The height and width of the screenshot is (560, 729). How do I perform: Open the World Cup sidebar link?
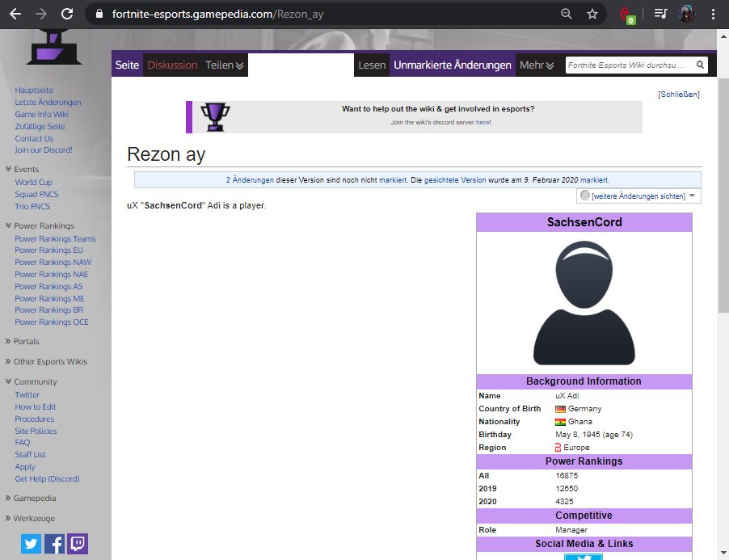[x=33, y=182]
